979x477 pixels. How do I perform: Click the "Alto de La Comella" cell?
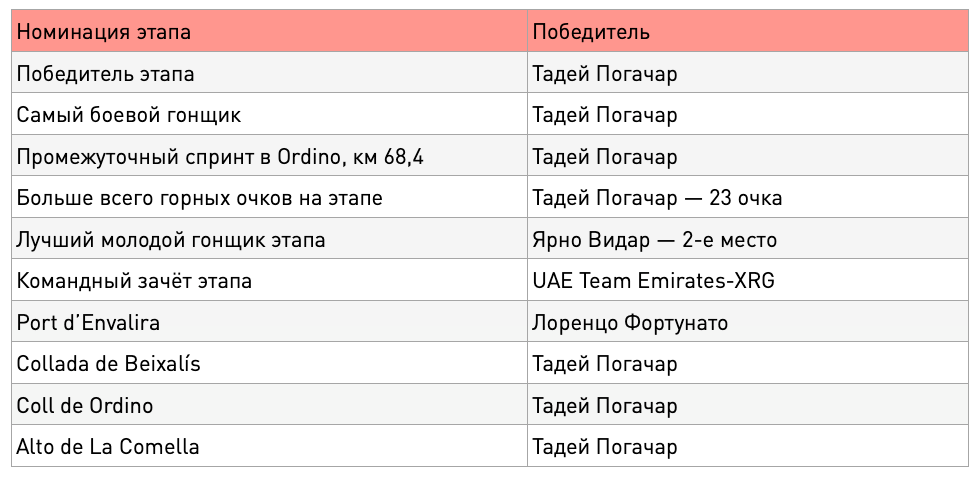pyautogui.click(x=269, y=446)
